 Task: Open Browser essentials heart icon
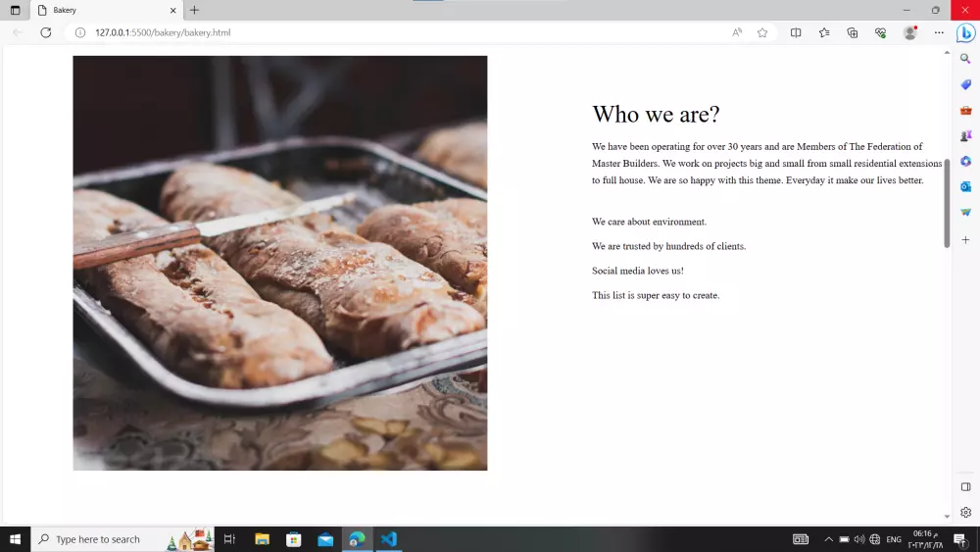tap(881, 32)
